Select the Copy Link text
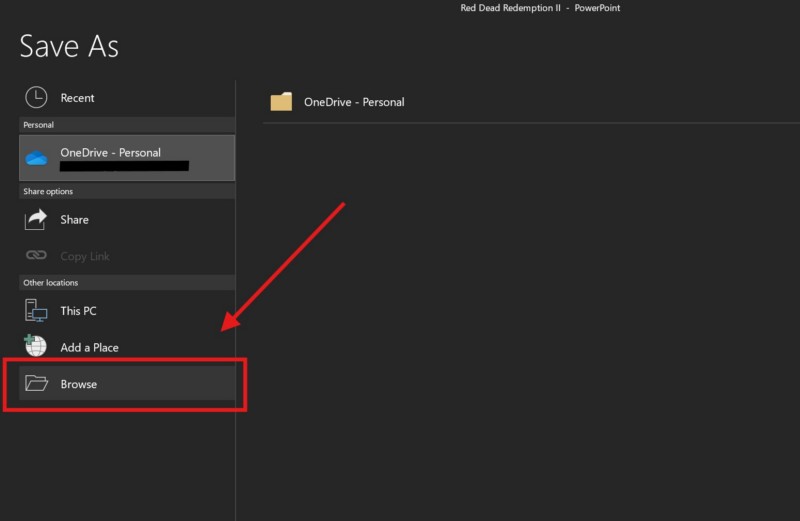 85,257
